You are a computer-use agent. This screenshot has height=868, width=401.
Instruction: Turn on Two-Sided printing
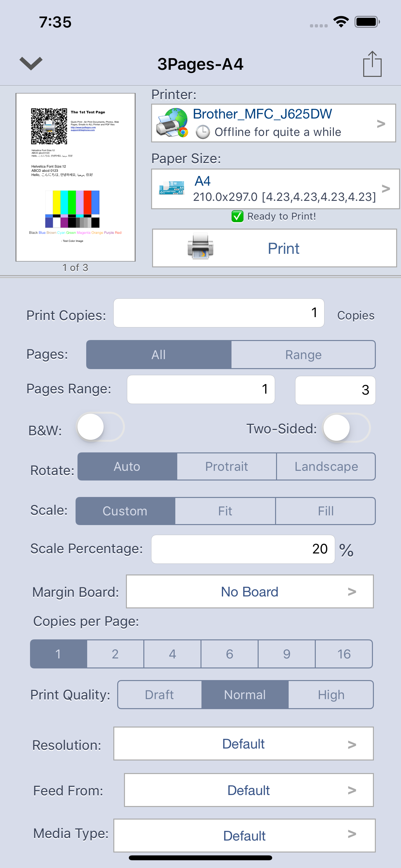coord(346,428)
